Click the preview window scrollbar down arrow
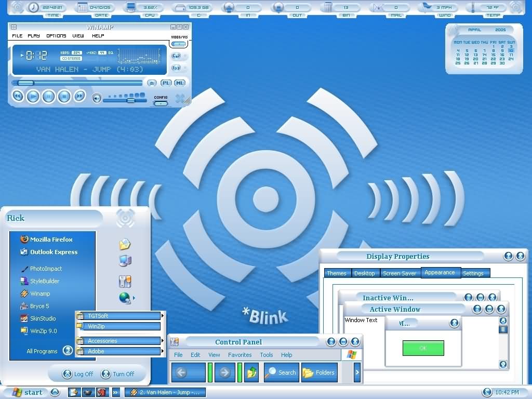 coord(503,364)
